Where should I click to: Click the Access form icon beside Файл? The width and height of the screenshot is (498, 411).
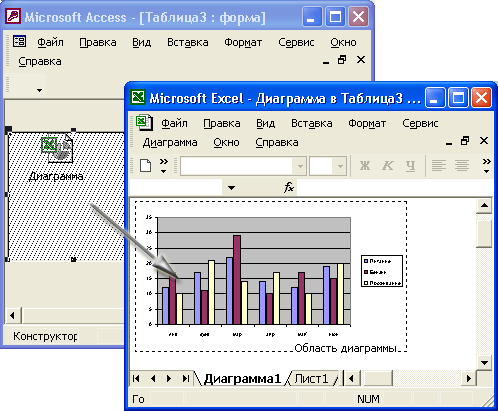pyautogui.click(x=19, y=42)
